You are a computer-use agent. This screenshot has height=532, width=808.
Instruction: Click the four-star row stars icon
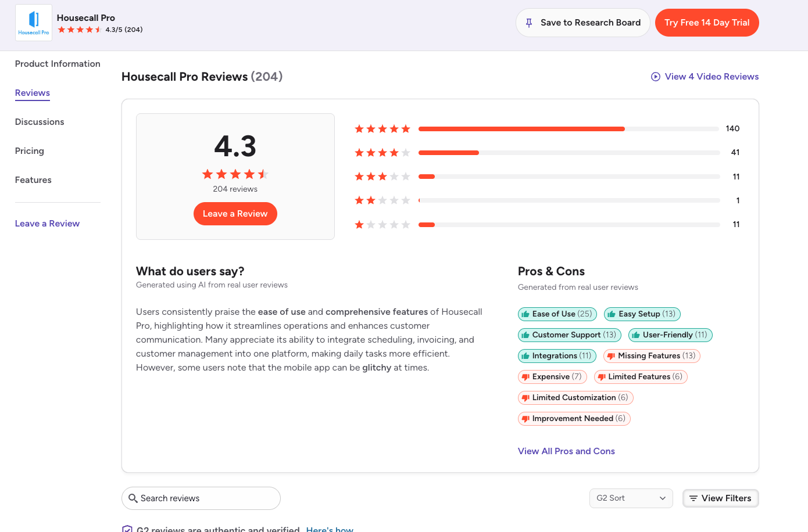pyautogui.click(x=382, y=153)
